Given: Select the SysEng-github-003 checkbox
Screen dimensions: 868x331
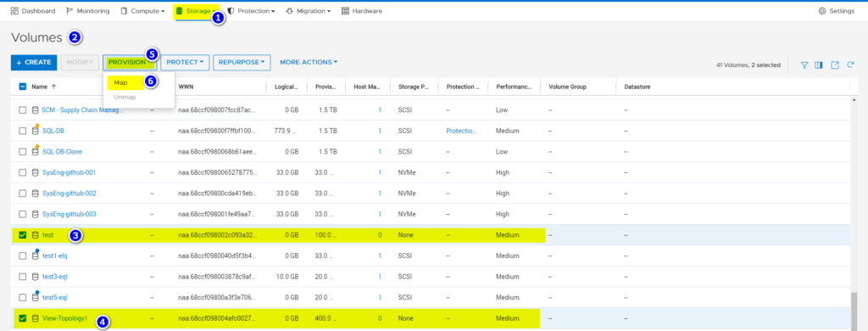Looking at the screenshot, I should 23,214.
